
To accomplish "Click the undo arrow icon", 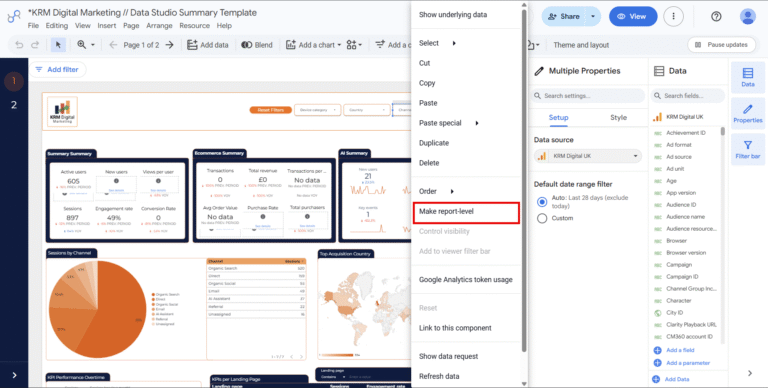I will [x=19, y=45].
